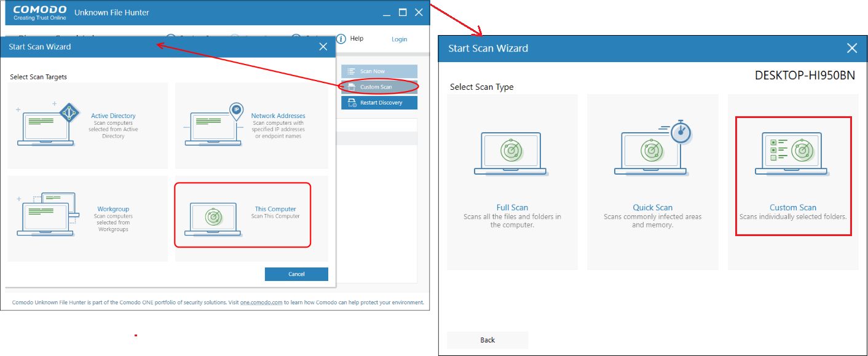This screenshot has height=356, width=868.
Task: Open the Login link
Action: coord(400,39)
